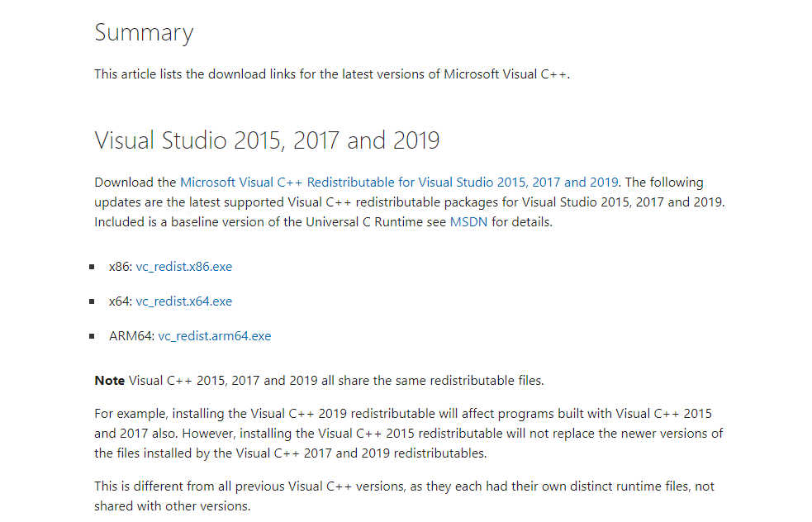Click the "x64:" label text
The image size is (812, 522).
pos(121,301)
